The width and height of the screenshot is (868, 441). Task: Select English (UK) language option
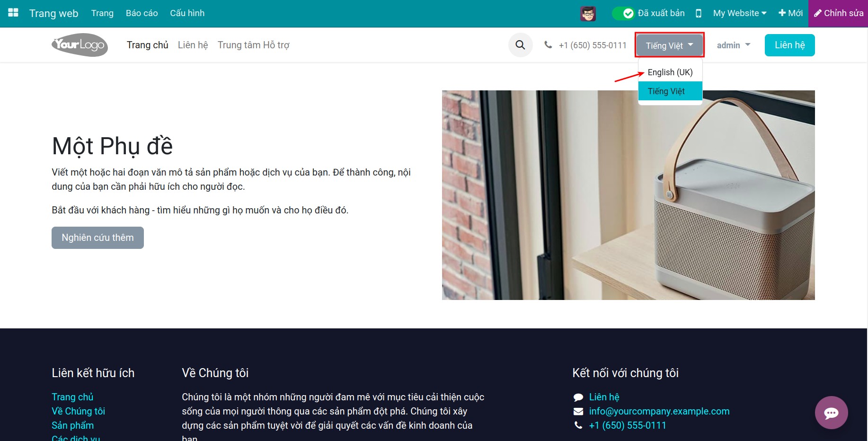pos(670,72)
